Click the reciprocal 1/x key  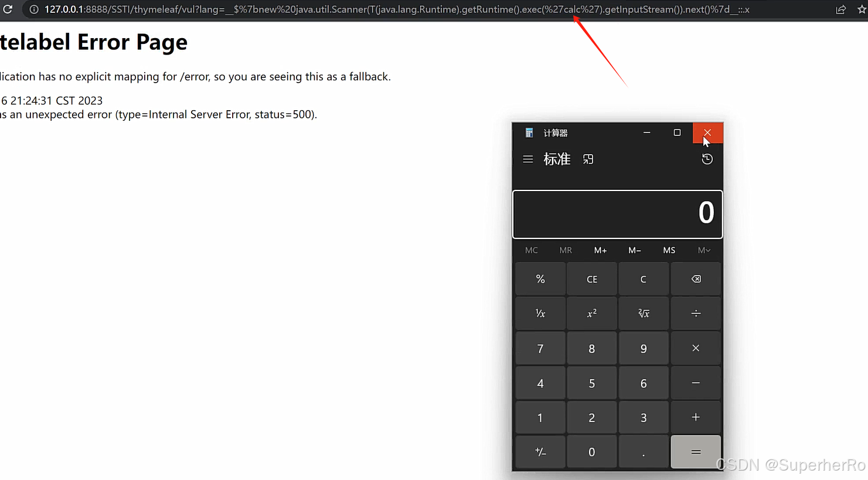pyautogui.click(x=540, y=314)
